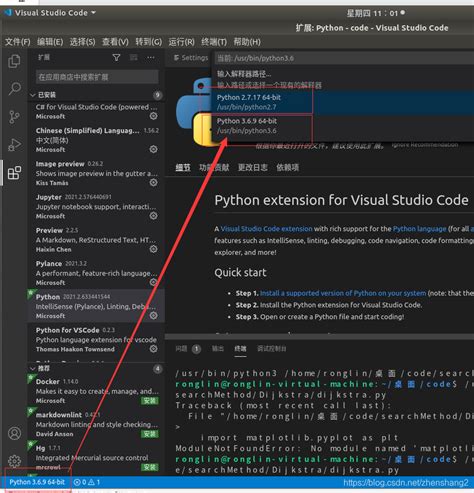Open the Accounts icon in activity bar
474x493 pixels.
tap(14, 433)
